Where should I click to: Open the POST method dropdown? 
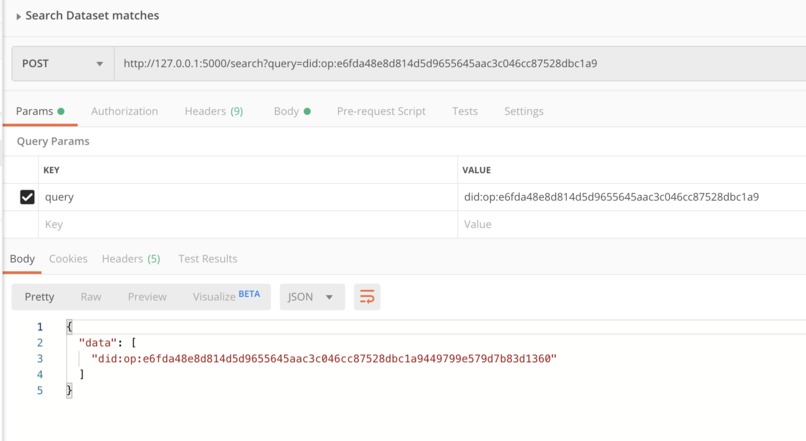point(63,64)
